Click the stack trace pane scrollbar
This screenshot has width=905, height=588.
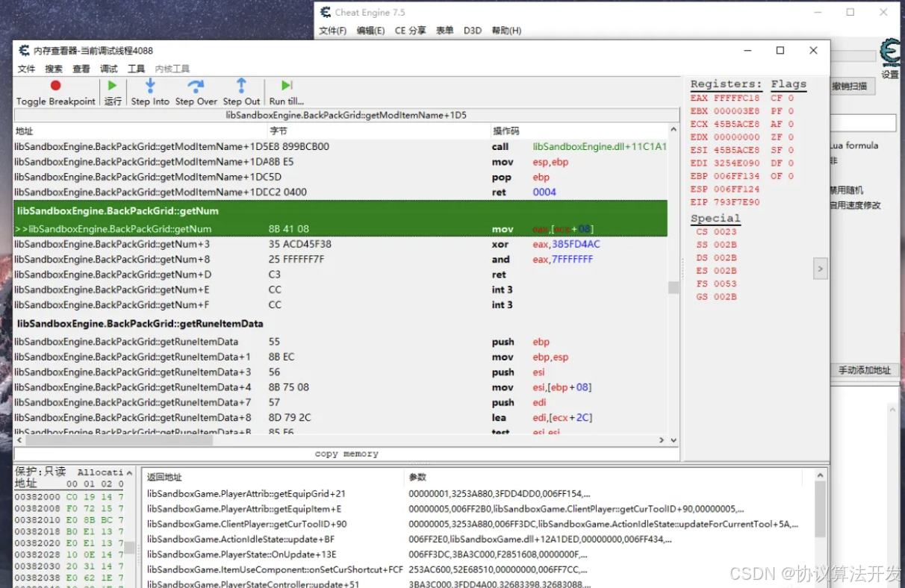(820, 507)
